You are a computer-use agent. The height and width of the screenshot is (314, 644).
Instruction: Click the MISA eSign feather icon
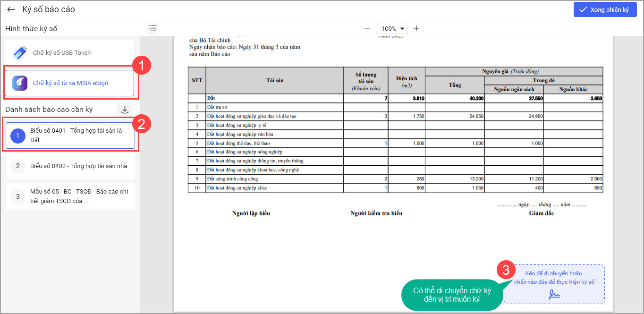(x=20, y=83)
